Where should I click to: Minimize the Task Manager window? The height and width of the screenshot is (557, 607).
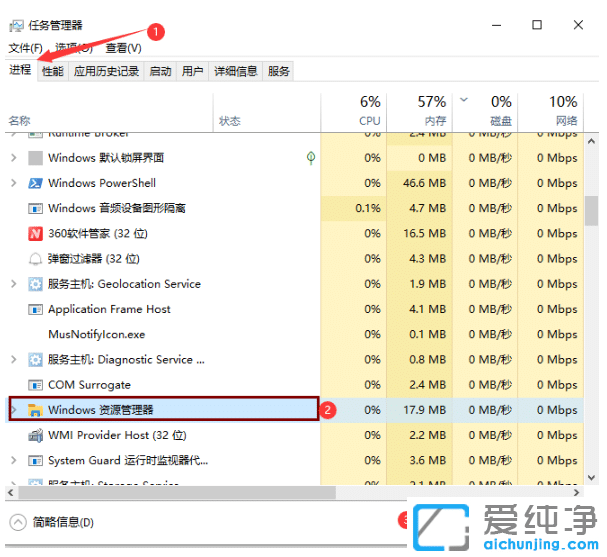497,26
